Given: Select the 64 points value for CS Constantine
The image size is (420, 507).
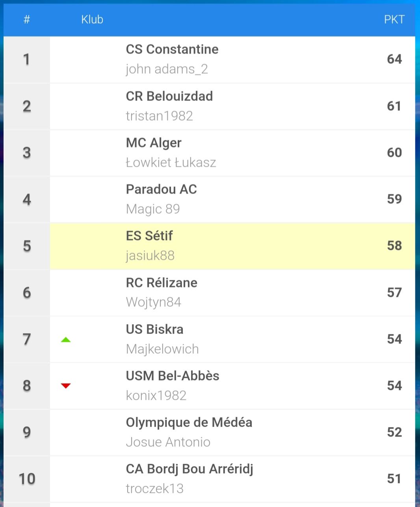Looking at the screenshot, I should click(394, 59).
